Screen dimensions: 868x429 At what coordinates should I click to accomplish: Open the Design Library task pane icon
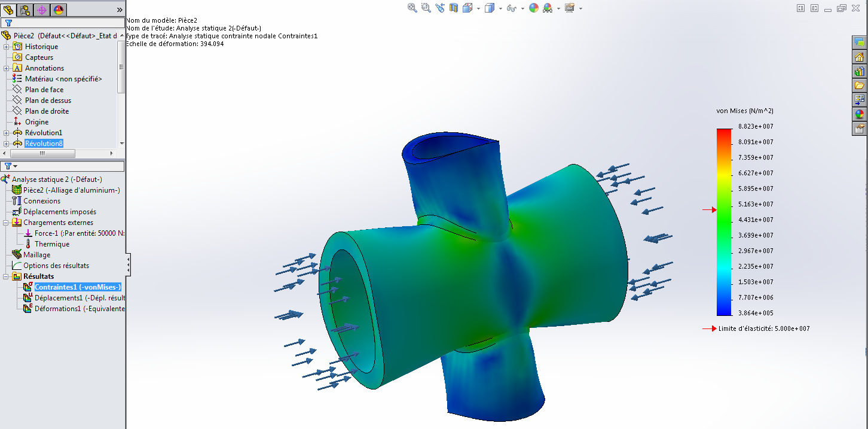pos(860,71)
